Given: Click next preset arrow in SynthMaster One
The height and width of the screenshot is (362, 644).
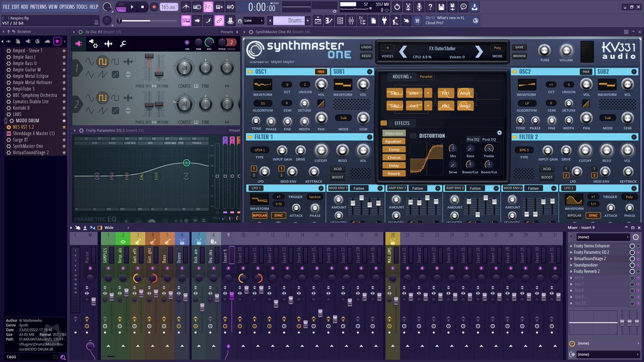Looking at the screenshot, I should coord(479,51).
